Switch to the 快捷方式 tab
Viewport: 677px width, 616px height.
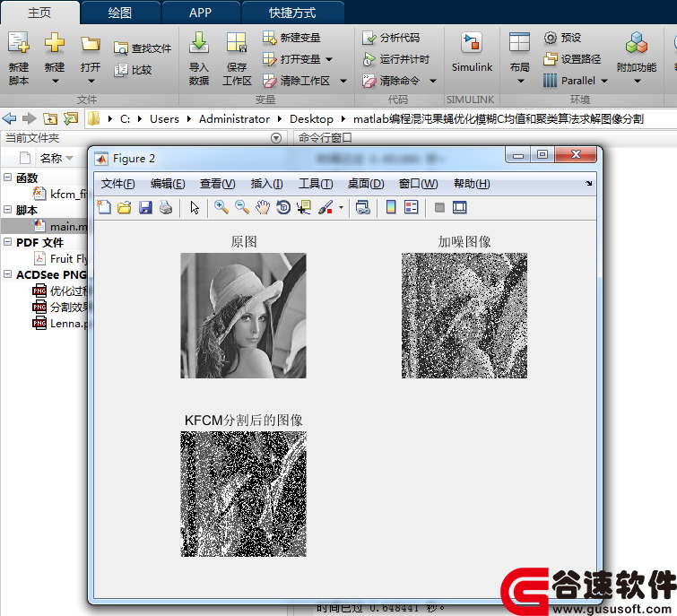coord(292,13)
